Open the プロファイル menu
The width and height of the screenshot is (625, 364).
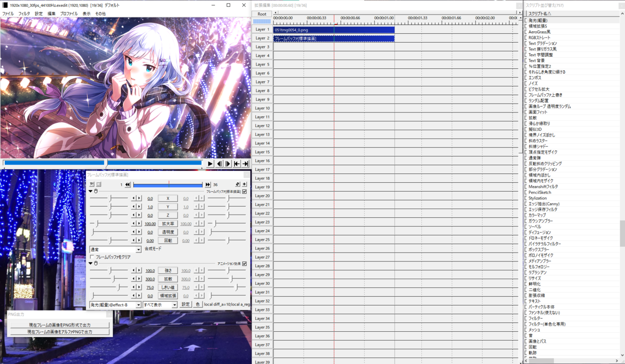tap(69, 14)
